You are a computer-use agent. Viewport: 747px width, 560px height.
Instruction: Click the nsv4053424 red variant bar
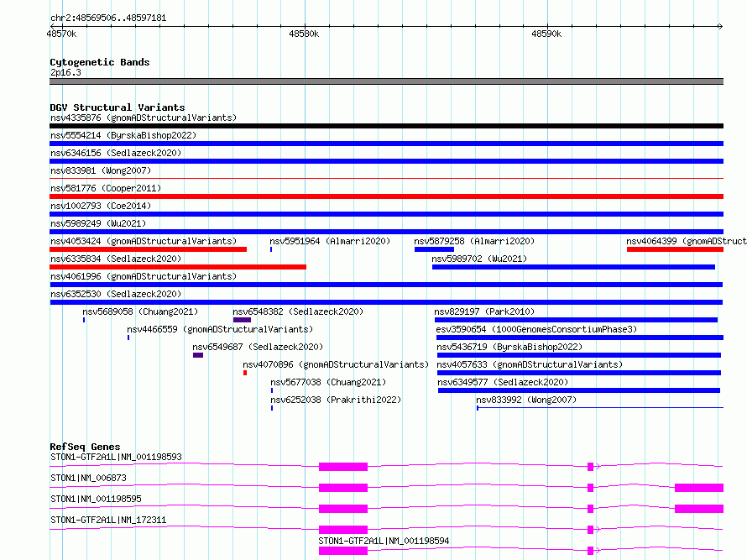[149, 249]
